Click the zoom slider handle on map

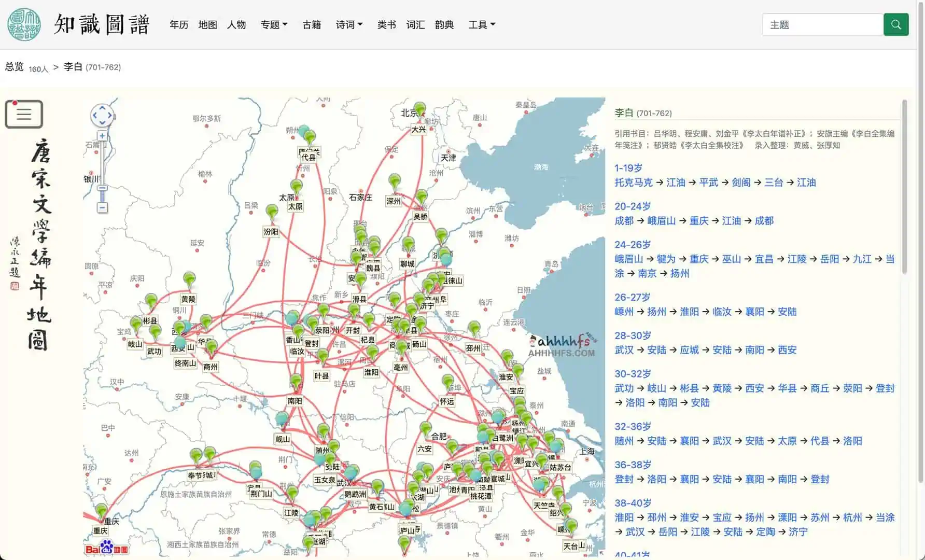[102, 188]
